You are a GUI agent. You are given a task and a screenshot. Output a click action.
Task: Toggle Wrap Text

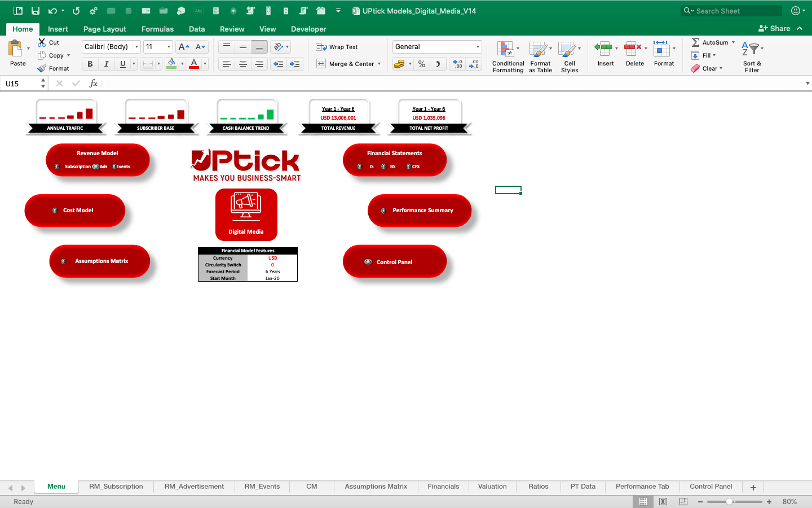tap(337, 47)
